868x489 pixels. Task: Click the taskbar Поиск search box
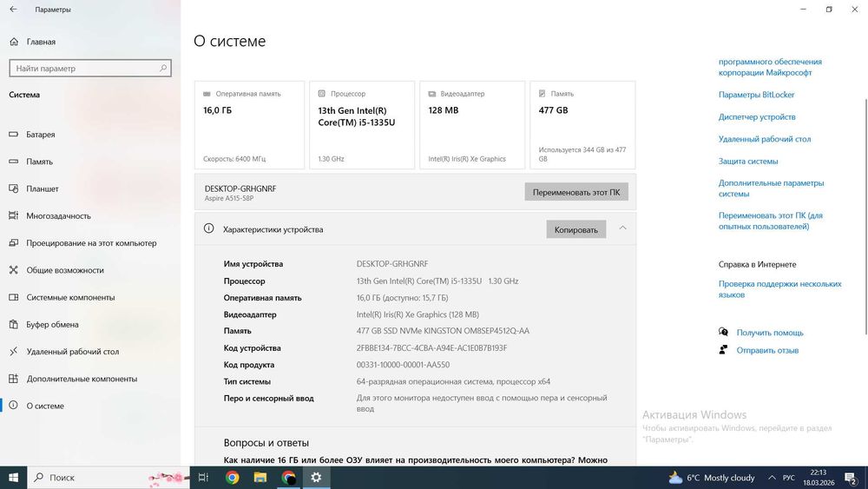coord(108,478)
